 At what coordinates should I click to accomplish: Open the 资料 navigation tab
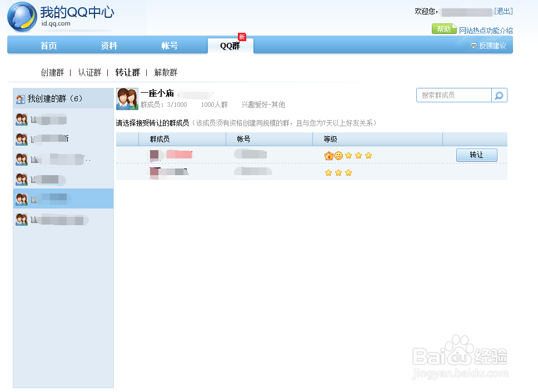click(x=109, y=46)
